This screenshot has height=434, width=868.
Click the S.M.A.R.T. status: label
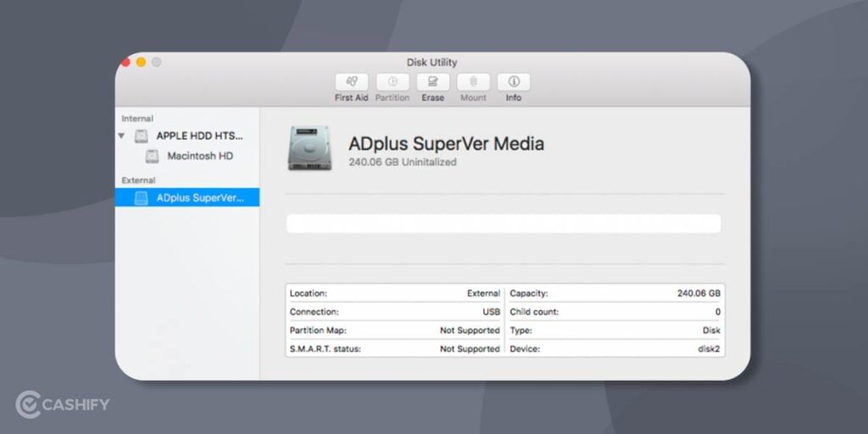point(325,348)
